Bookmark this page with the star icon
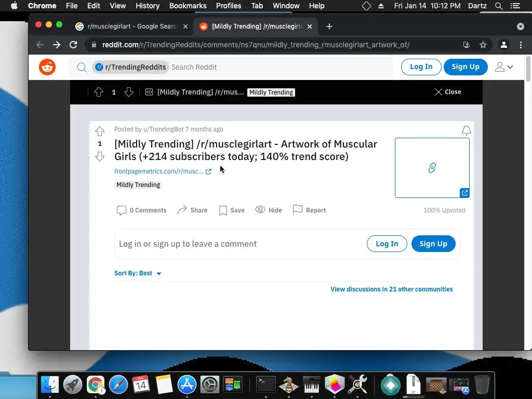The width and height of the screenshot is (532, 399). 483,45
